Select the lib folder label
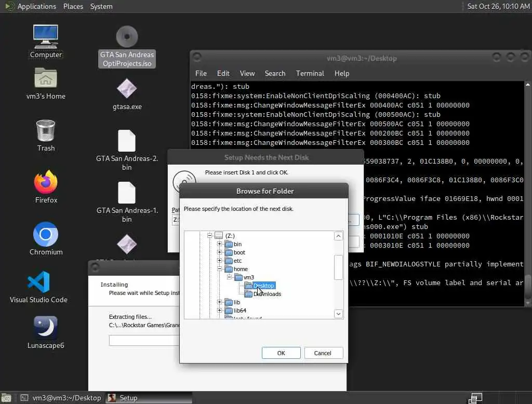532x404 pixels. pyautogui.click(x=236, y=302)
